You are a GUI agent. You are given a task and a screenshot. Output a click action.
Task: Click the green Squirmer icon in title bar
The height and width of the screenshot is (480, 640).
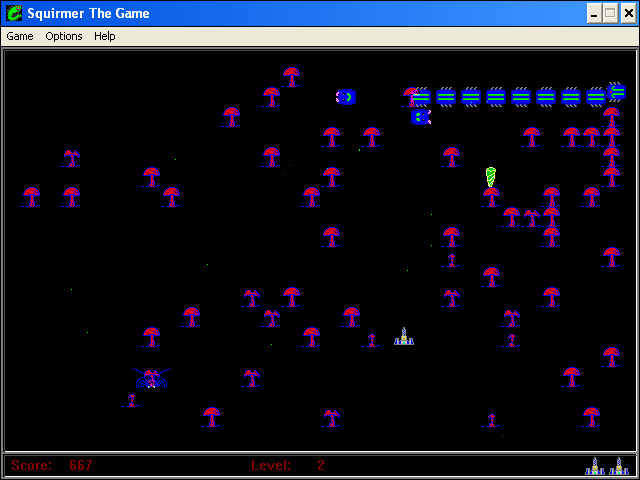click(x=14, y=13)
